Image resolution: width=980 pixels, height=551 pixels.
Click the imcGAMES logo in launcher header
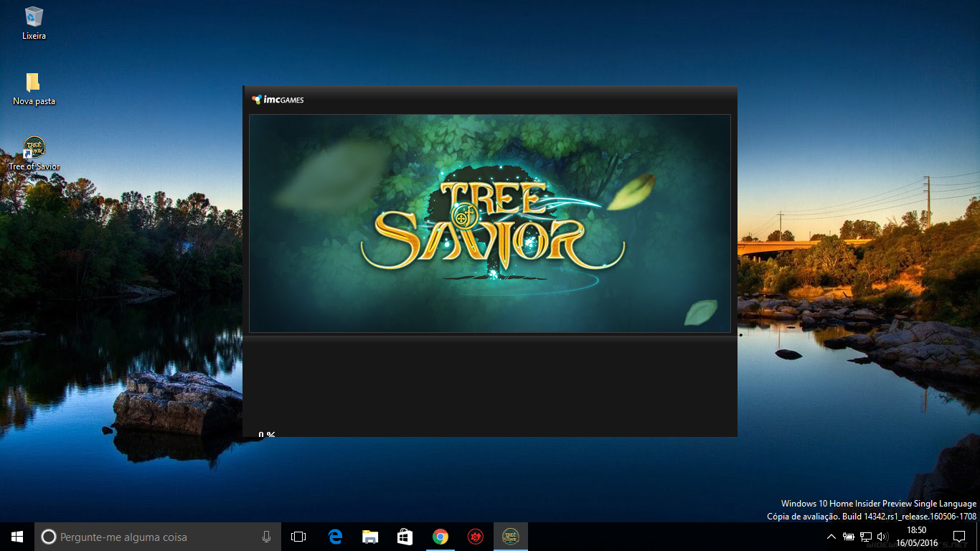pyautogui.click(x=278, y=100)
